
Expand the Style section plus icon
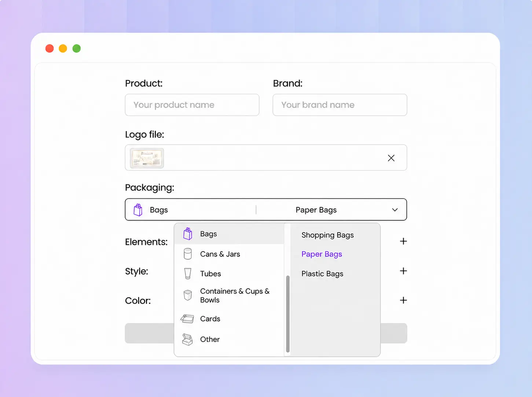click(403, 271)
